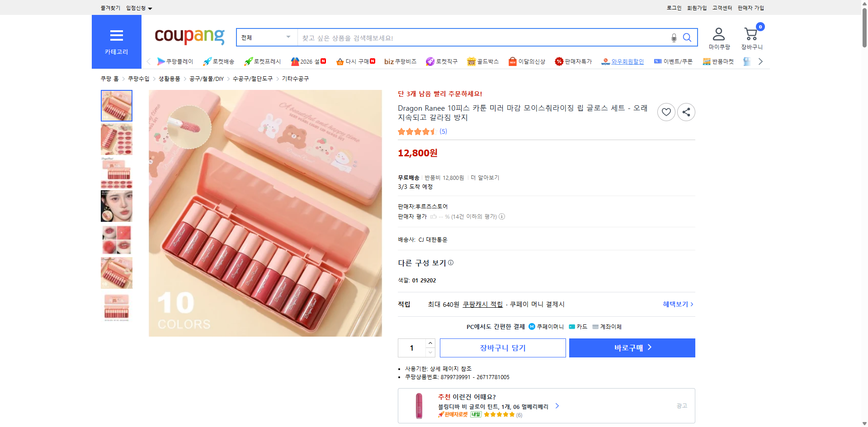Screen dimensions: 868x427
Task: Click the Coupang logo to go home
Action: click(x=189, y=37)
